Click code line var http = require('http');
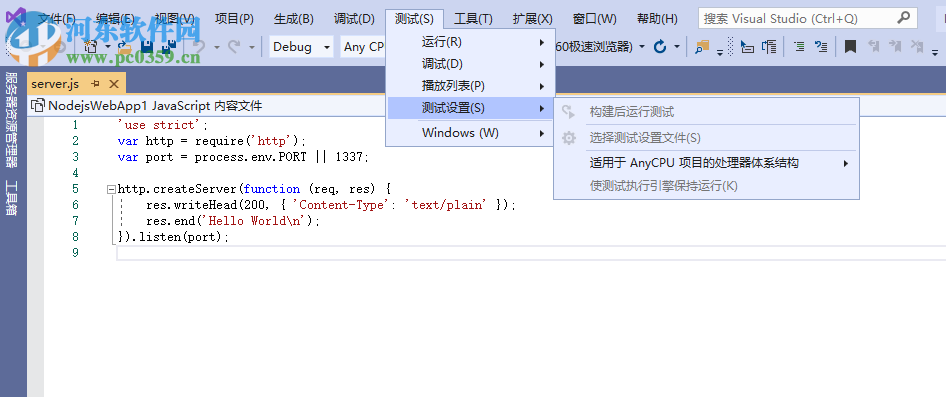The width and height of the screenshot is (946, 397). (212, 141)
